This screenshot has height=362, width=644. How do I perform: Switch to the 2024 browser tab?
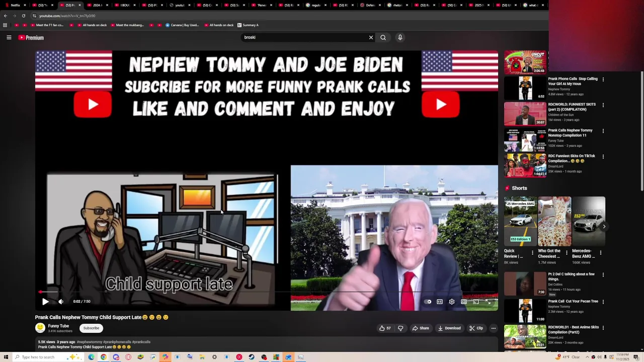(x=97, y=5)
